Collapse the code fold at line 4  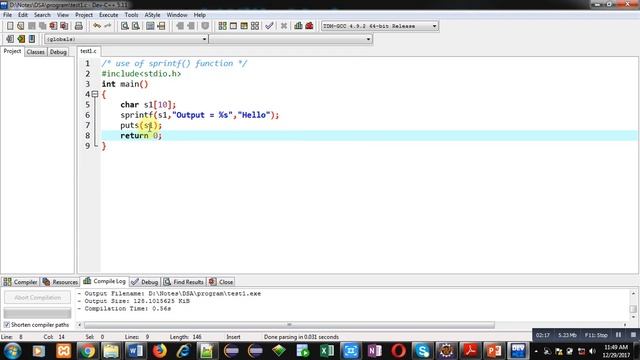click(x=95, y=94)
